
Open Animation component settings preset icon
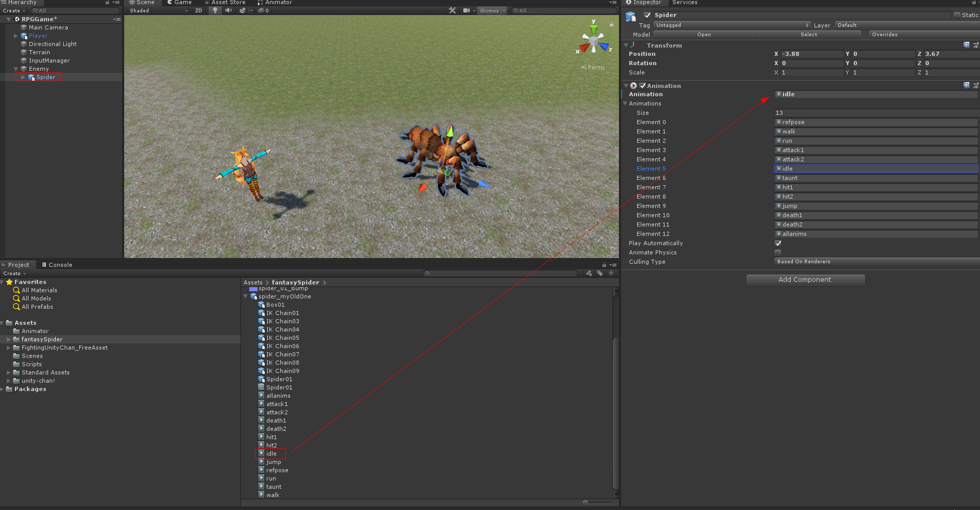tap(975, 85)
